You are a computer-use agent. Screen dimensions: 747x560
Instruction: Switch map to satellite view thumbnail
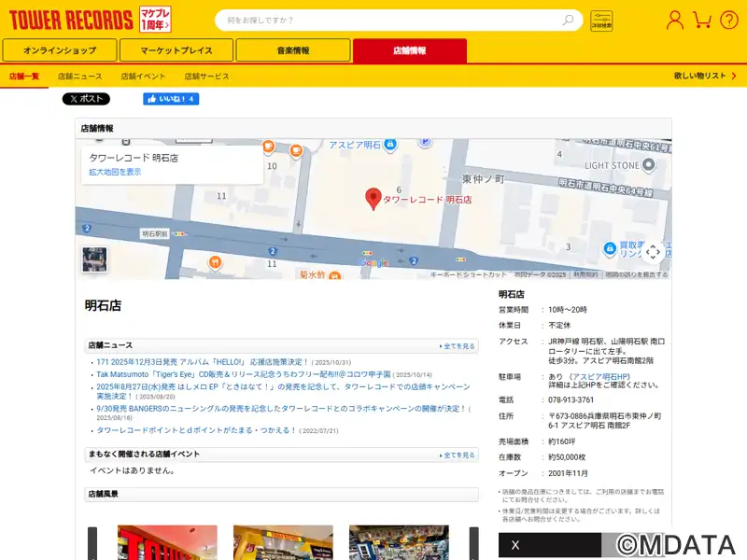click(x=94, y=259)
